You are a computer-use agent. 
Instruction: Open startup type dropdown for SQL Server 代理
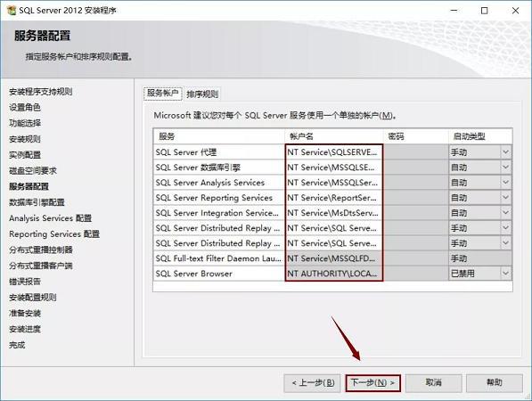coord(505,152)
